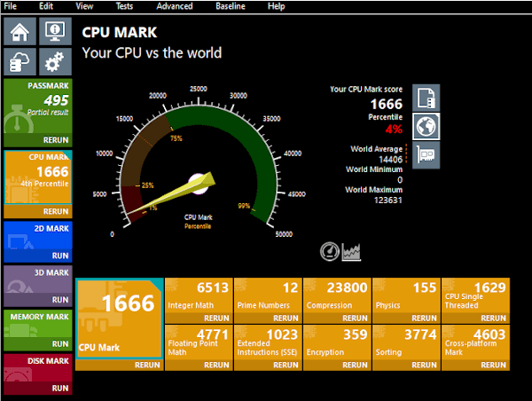
Task: Rerun the Physics test
Action: click(x=406, y=318)
